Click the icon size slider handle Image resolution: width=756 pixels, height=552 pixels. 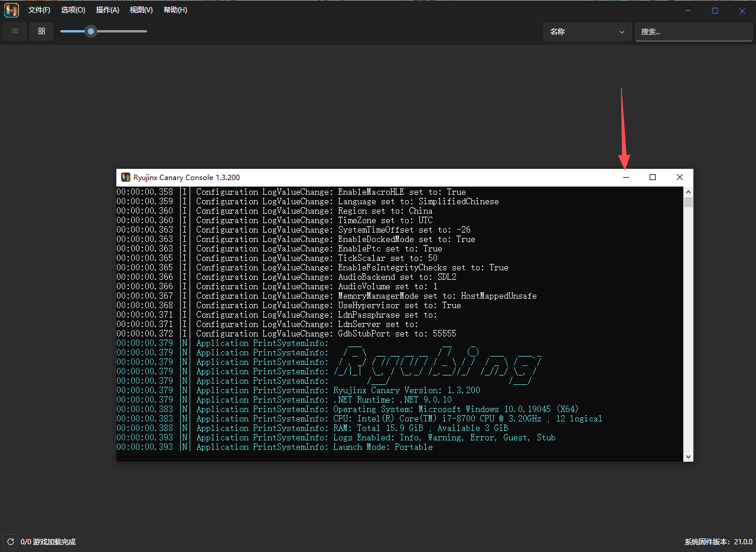[90, 31]
